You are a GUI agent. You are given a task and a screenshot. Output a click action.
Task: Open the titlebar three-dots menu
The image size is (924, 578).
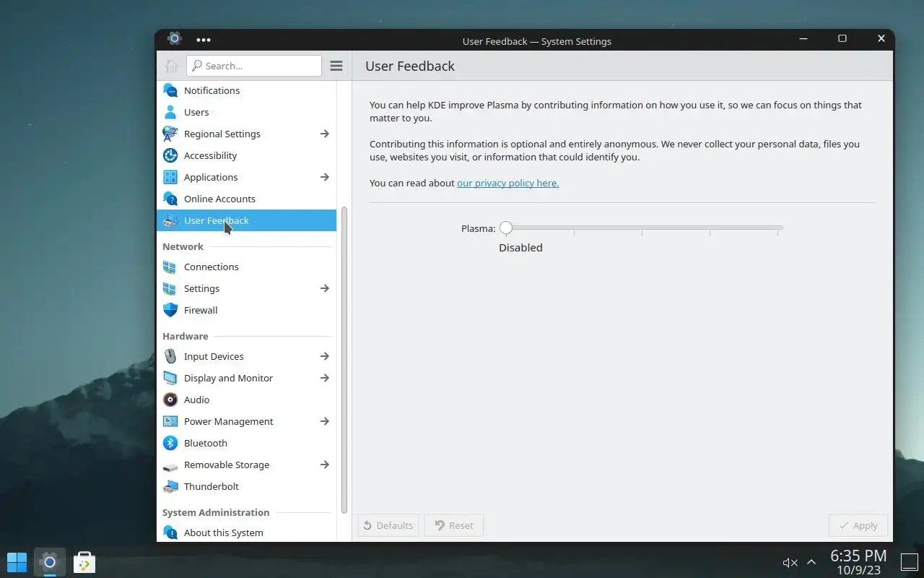click(204, 40)
